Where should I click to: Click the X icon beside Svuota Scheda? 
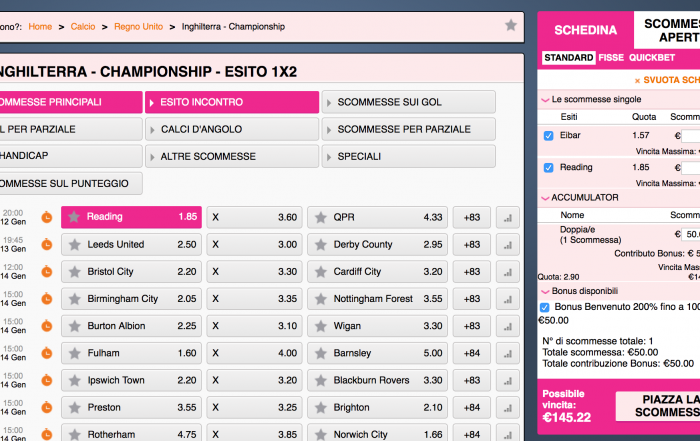click(638, 81)
